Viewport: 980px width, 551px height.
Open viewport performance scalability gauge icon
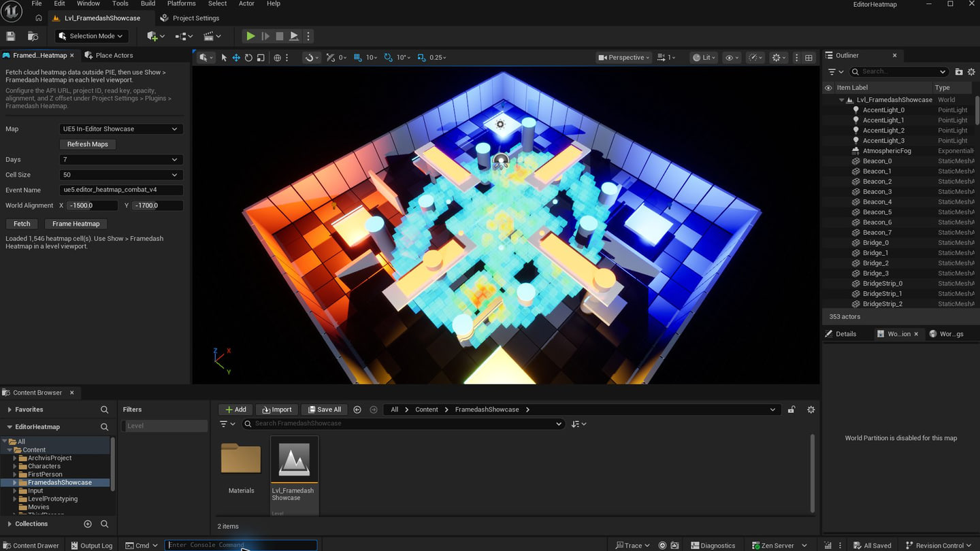click(755, 58)
